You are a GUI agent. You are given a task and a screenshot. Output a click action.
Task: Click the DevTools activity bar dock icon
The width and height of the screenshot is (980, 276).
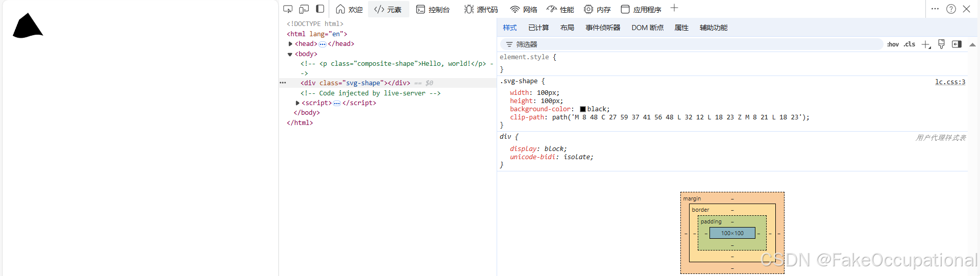pos(320,9)
